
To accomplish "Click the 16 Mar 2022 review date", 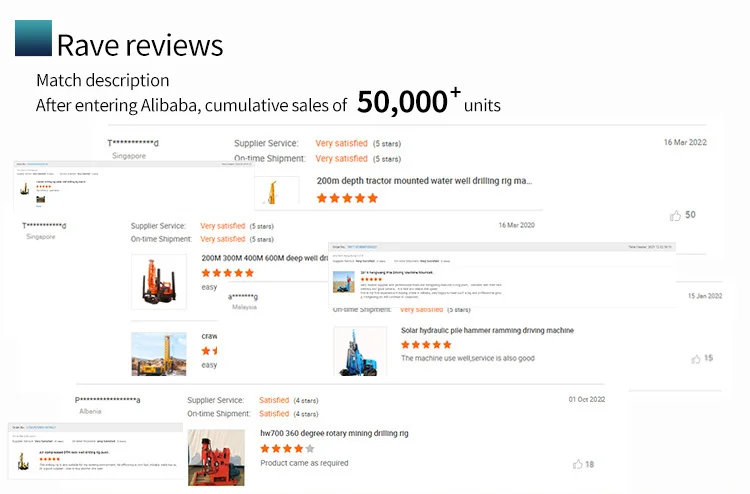I will coord(685,142).
